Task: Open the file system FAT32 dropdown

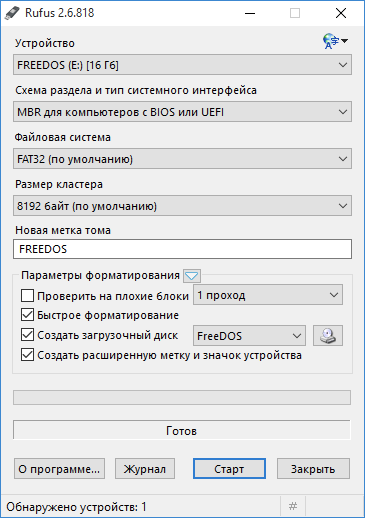Action: [x=182, y=159]
